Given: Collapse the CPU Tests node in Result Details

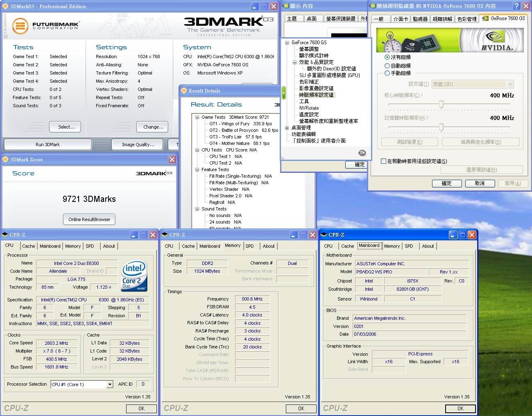Looking at the screenshot, I should [x=197, y=150].
